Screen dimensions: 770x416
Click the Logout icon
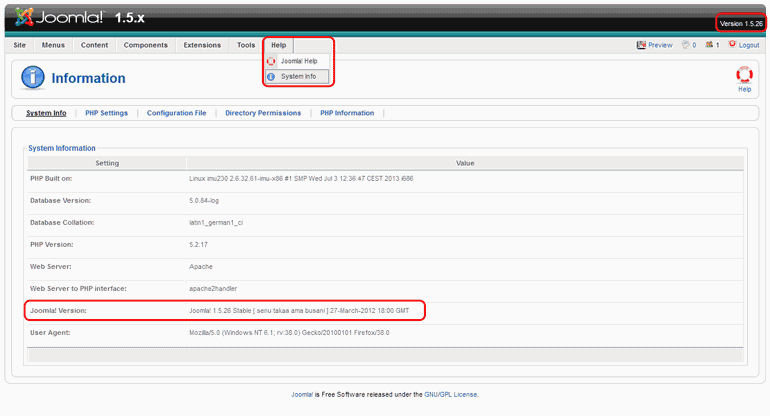point(732,44)
